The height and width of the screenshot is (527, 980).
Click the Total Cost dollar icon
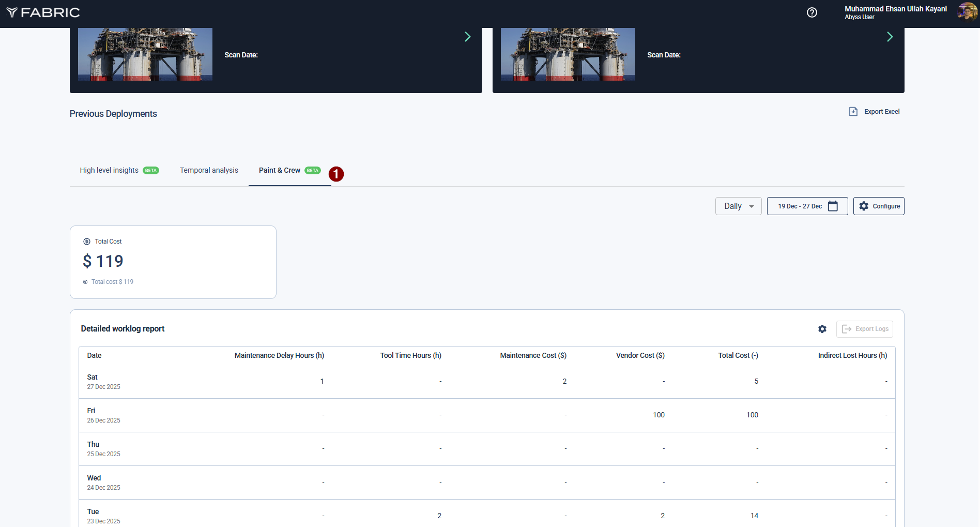click(x=87, y=242)
